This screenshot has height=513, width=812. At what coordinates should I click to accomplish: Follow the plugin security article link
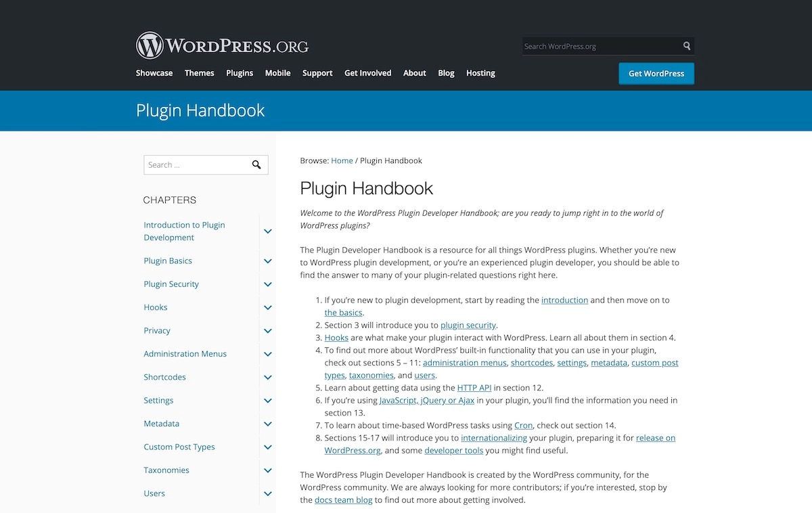[x=468, y=325]
